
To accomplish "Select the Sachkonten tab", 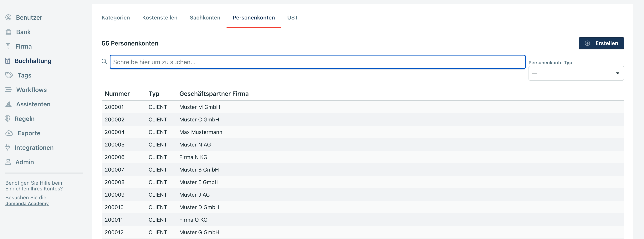I will (x=205, y=18).
